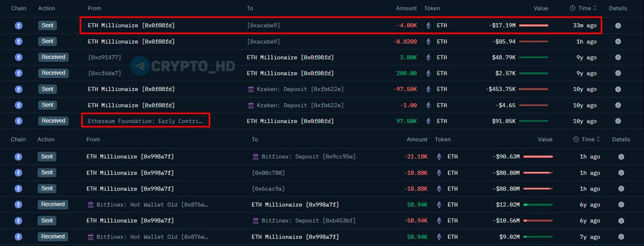Select the -21.18K amount cell
The height and width of the screenshot is (246, 644).
coord(416,156)
